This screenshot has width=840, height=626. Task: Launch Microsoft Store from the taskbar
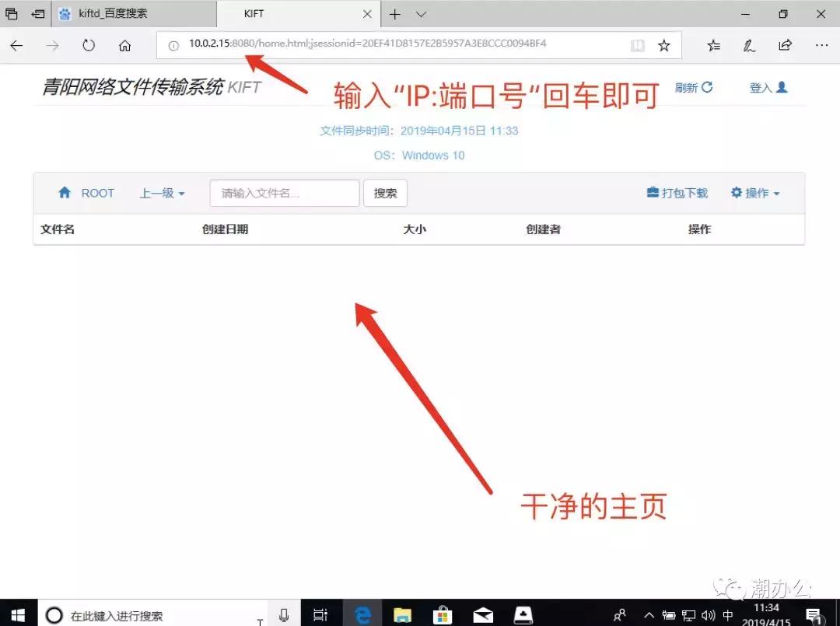click(443, 614)
